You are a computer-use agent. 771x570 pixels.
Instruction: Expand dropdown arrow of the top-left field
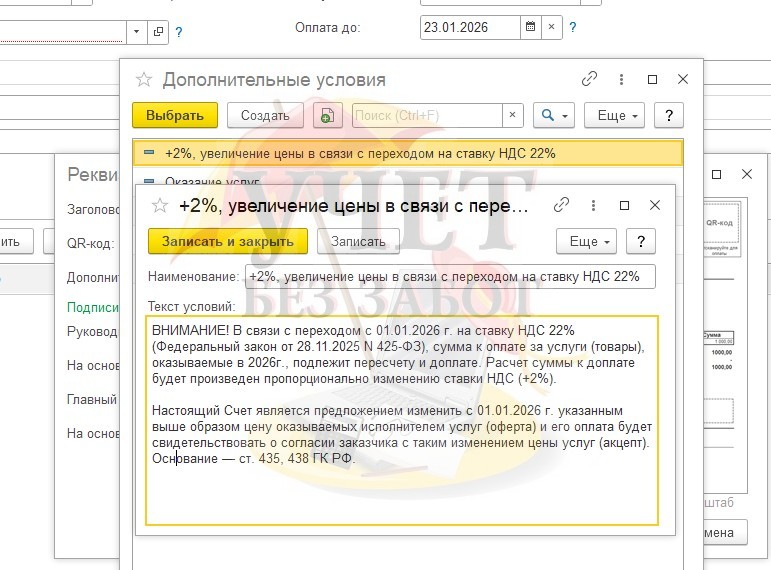point(137,32)
